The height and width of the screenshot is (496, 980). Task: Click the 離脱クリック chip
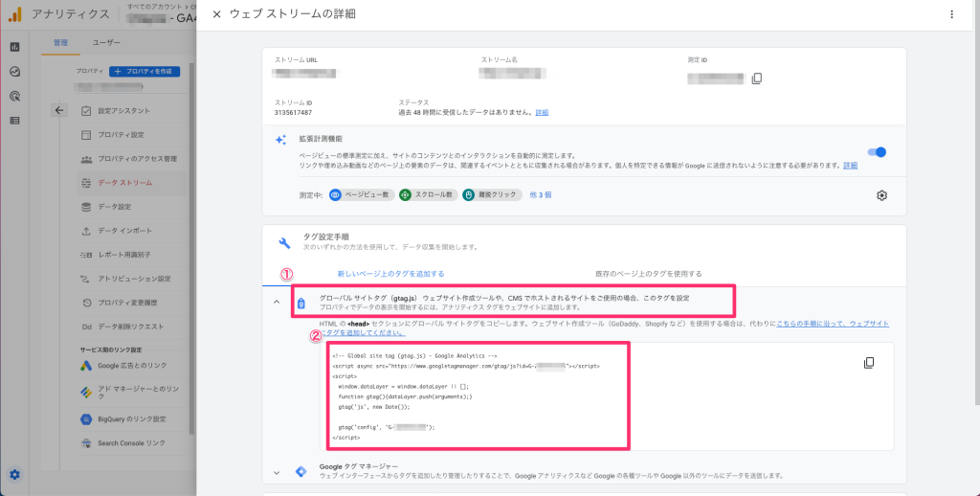click(x=492, y=195)
